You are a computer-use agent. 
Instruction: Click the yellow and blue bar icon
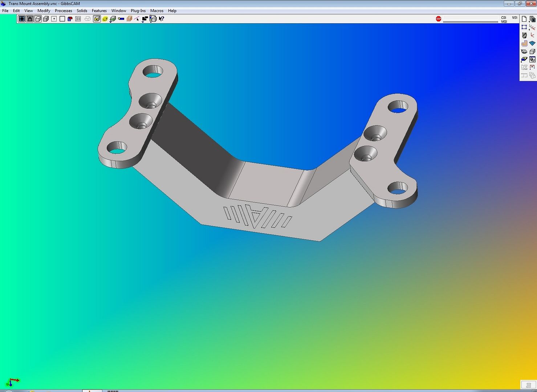[x=121, y=19]
